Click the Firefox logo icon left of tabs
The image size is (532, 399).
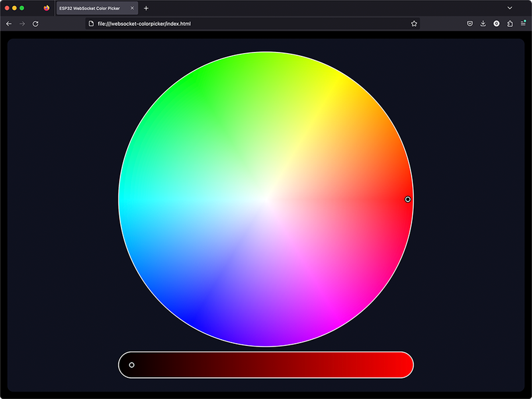[x=47, y=8]
